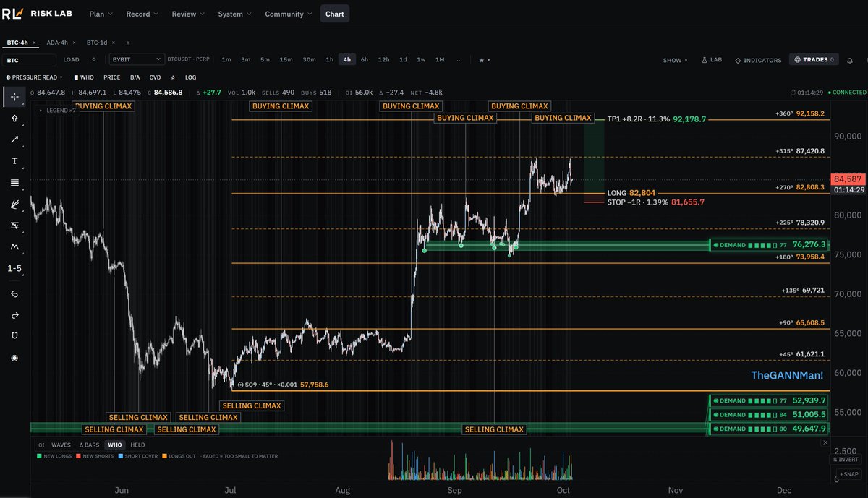
Task: Select the 4h timeframe
Action: 347,59
